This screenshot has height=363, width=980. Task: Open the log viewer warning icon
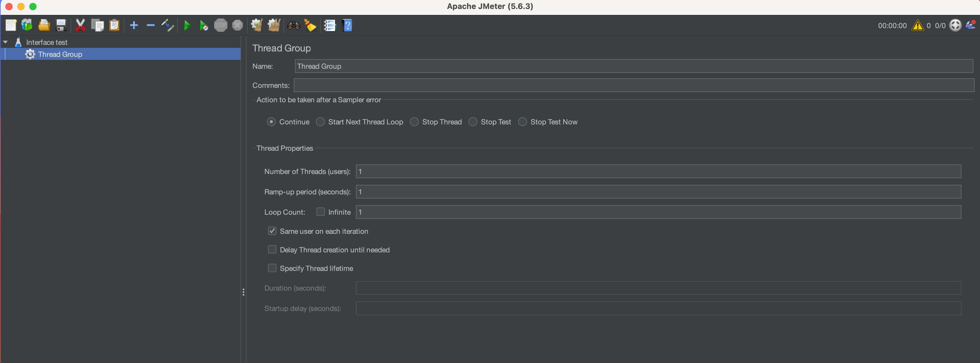pyautogui.click(x=917, y=25)
